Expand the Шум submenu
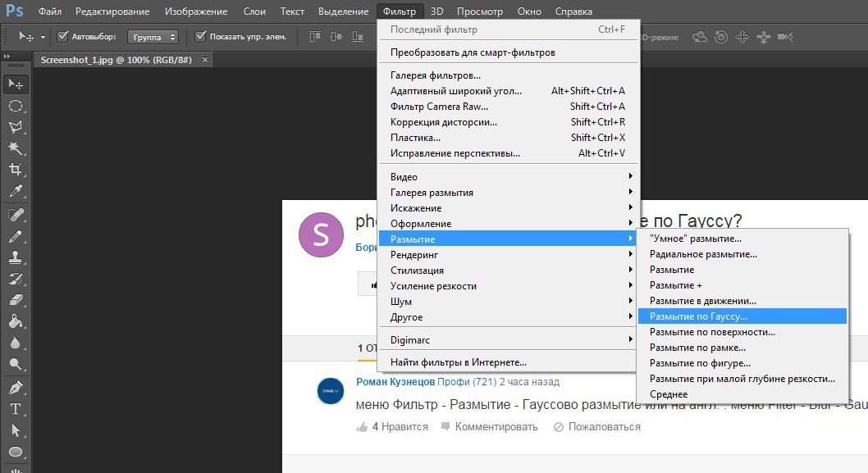Image resolution: width=868 pixels, height=473 pixels. (508, 301)
